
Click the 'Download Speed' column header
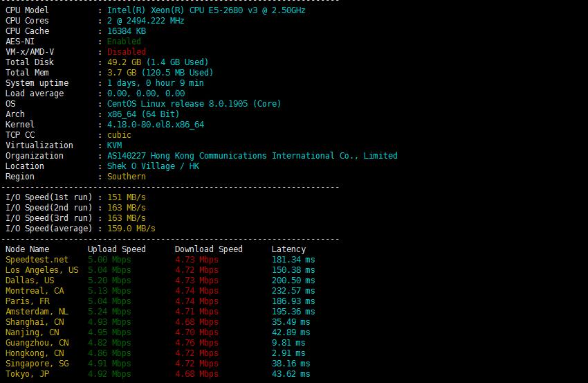[x=209, y=249]
